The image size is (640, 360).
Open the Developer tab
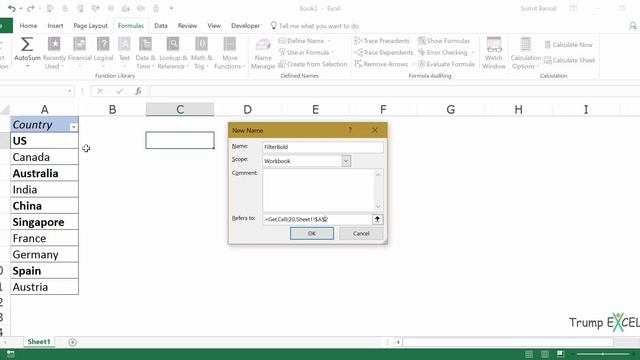click(x=245, y=26)
